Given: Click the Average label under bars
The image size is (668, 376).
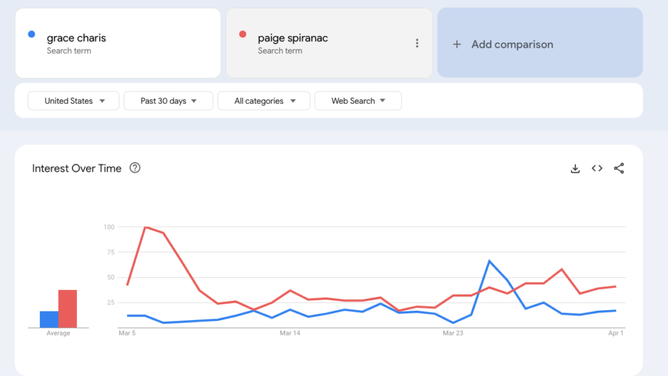Looking at the screenshot, I should tap(58, 333).
